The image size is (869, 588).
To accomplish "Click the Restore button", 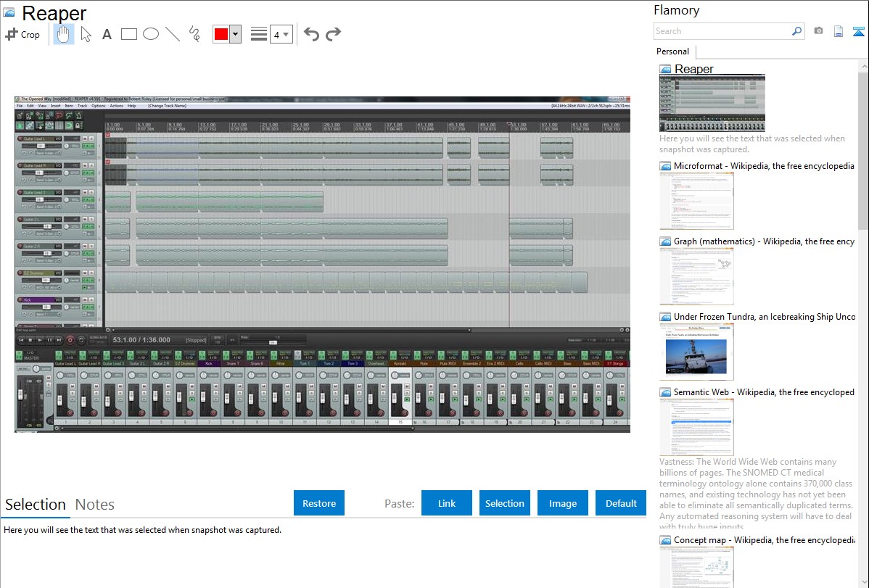I will [x=319, y=503].
